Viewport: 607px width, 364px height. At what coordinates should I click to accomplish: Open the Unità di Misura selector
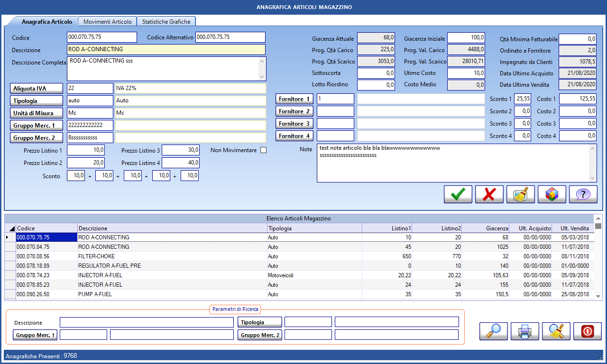point(36,113)
